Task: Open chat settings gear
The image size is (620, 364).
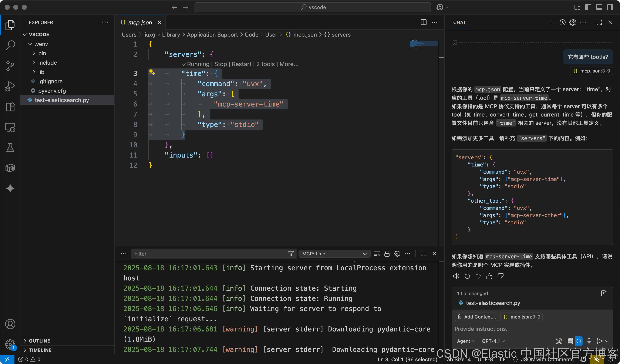Action: 573,22
